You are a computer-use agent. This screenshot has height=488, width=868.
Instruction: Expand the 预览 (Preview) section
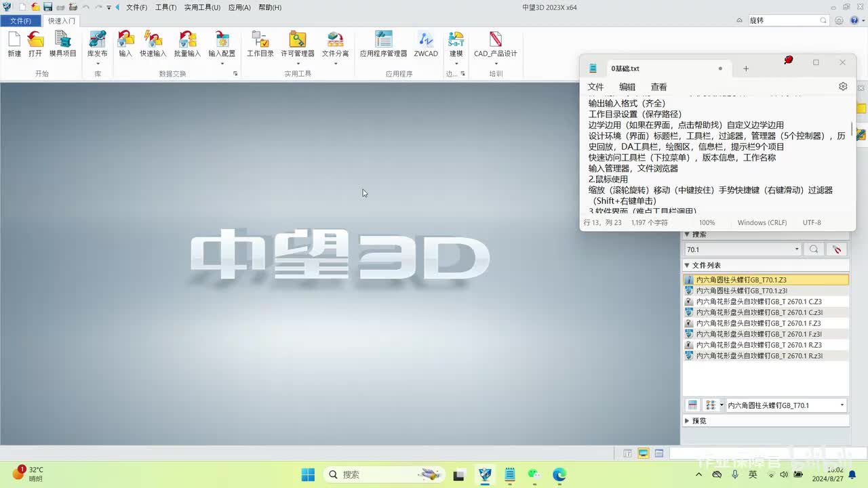point(687,421)
